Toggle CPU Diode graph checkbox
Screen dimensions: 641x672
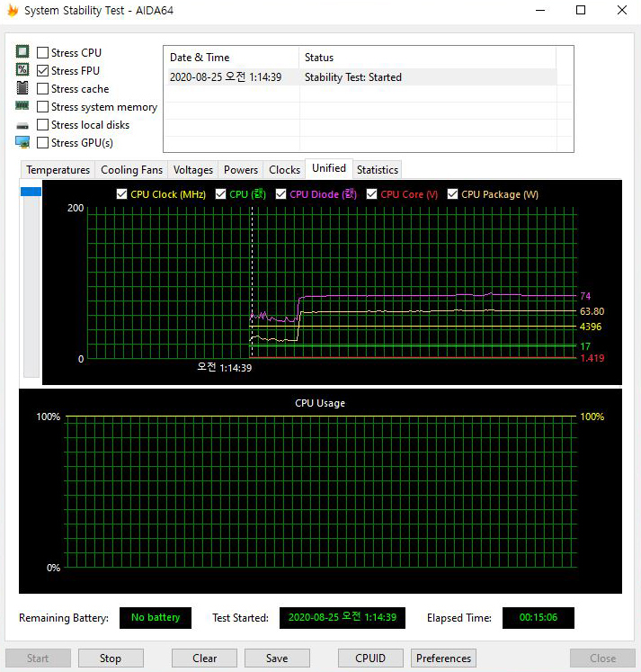point(280,194)
